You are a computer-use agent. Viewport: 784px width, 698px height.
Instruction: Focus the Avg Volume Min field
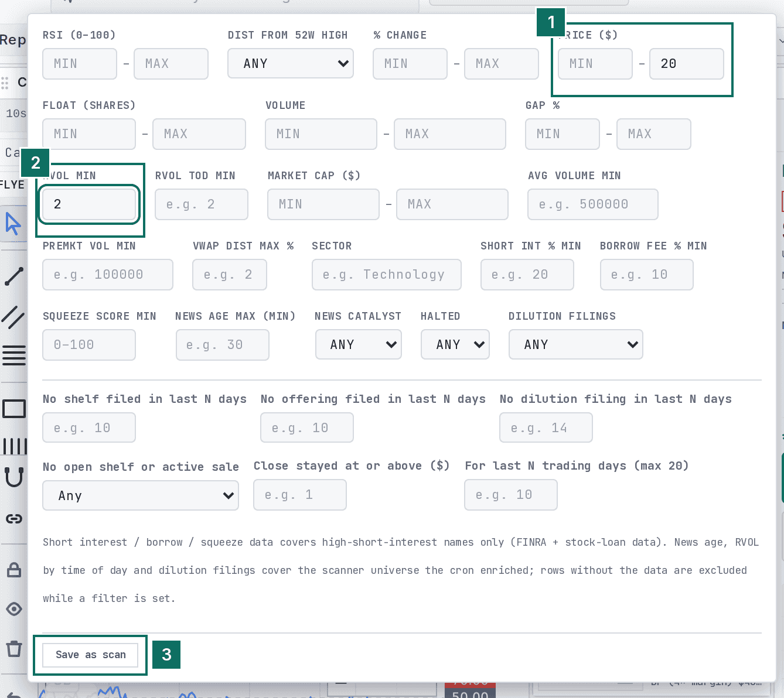click(x=593, y=204)
